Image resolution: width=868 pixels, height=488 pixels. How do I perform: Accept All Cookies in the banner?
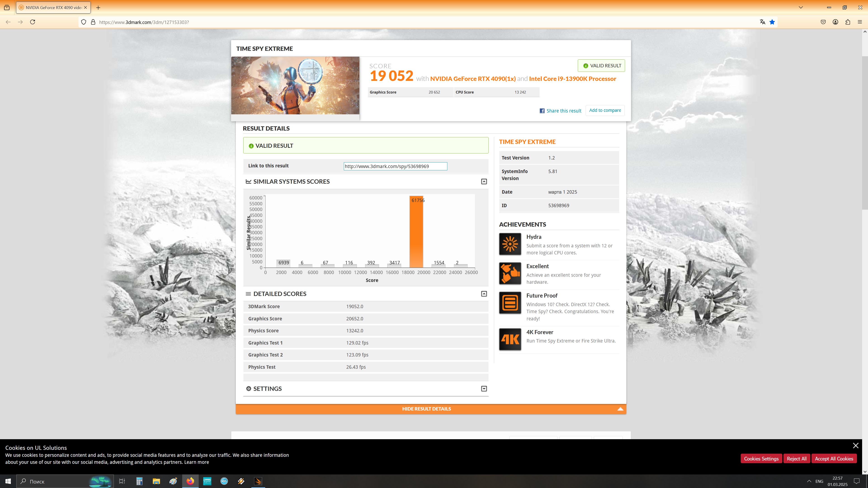click(834, 459)
